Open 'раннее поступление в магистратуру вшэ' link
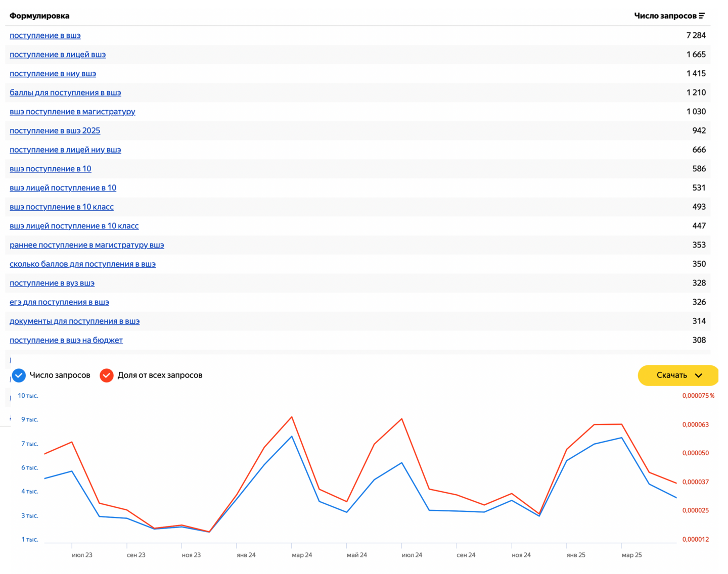 (x=87, y=245)
